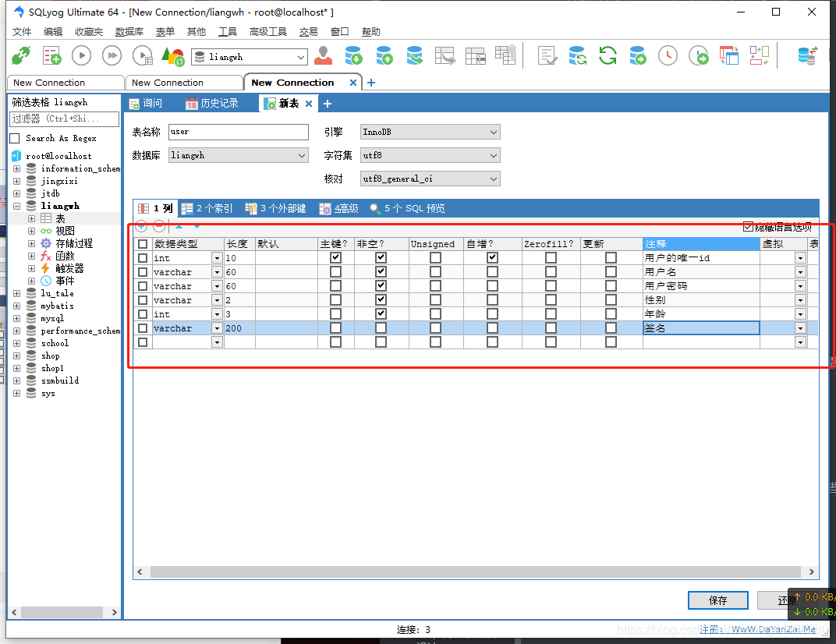The image size is (836, 644).
Task: Close the 新表 tab
Action: [309, 104]
